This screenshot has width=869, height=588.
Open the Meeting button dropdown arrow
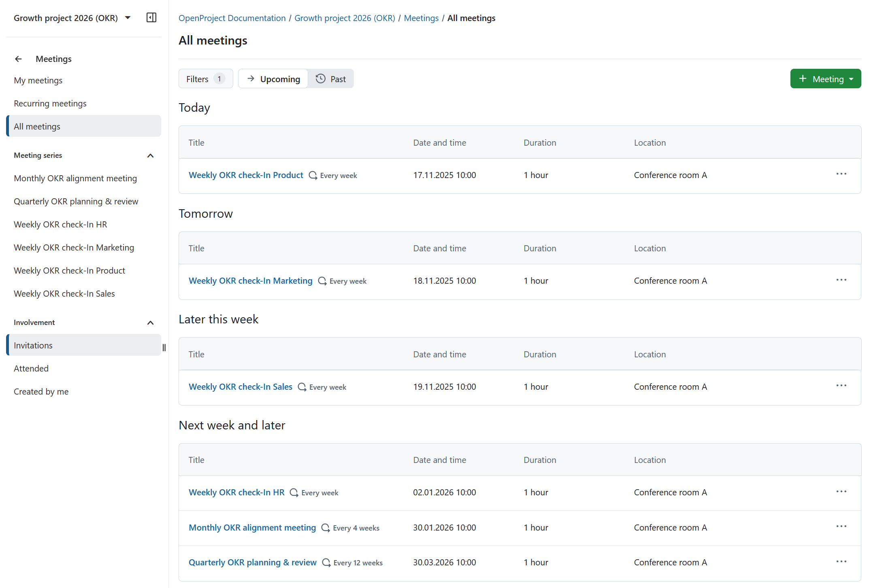tap(850, 79)
